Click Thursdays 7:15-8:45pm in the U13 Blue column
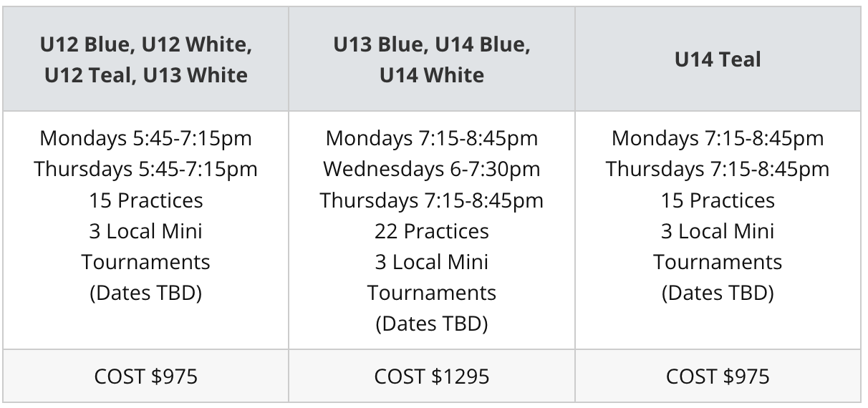Screen dimensions: 868x408 pos(432,200)
